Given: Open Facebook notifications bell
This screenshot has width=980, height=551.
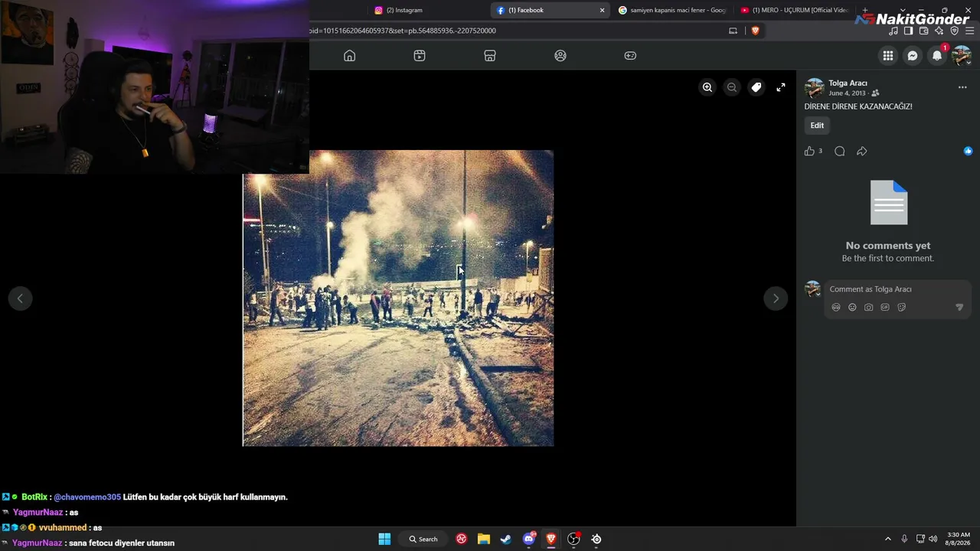Looking at the screenshot, I should coord(937,56).
